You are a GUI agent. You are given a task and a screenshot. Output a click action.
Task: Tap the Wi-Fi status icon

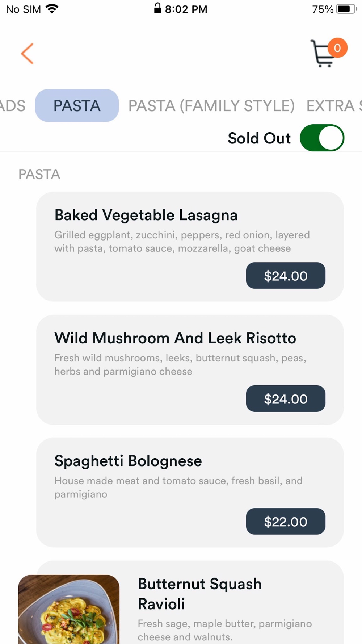tap(52, 9)
